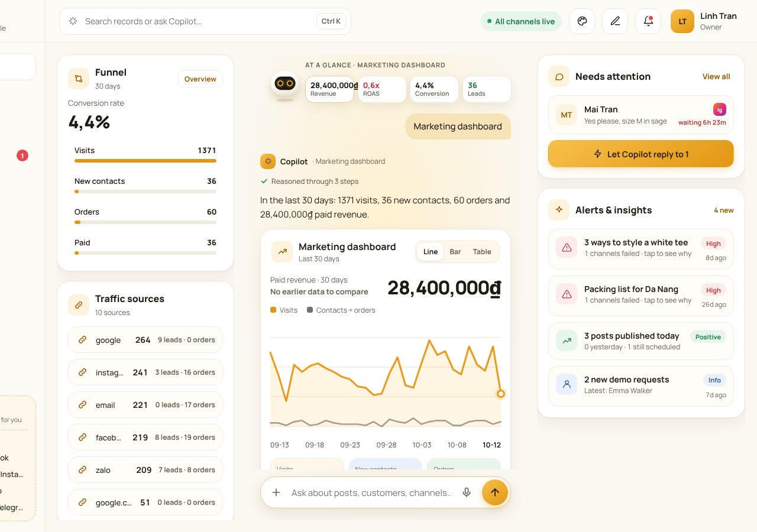This screenshot has width=757, height=532.
Task: Open the zalo traffic source row
Action: pos(145,470)
